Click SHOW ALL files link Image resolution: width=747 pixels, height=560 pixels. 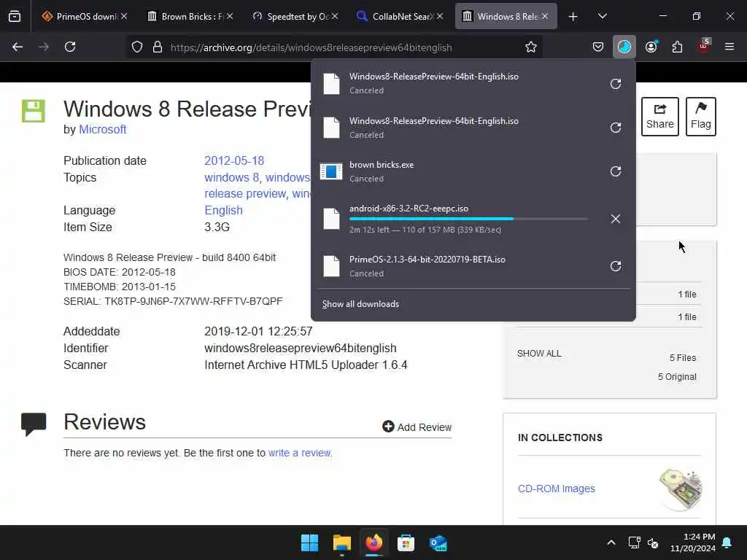[539, 354]
